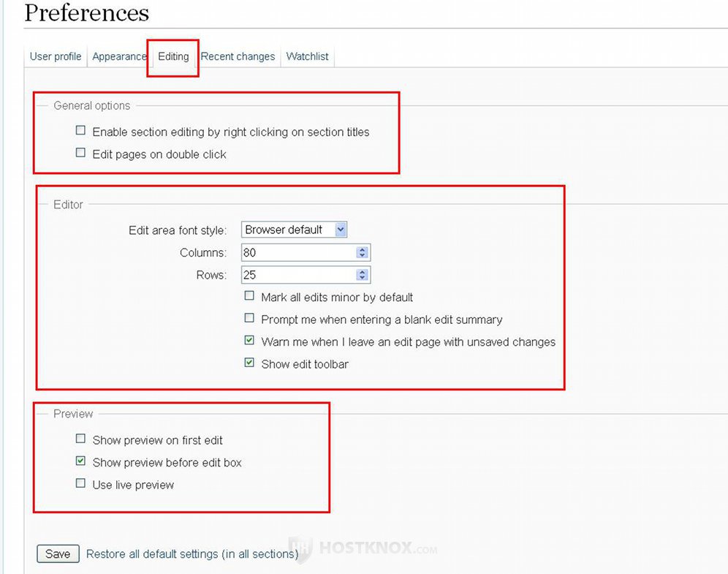Go to the Recent changes tab
The height and width of the screenshot is (574, 728).
238,56
